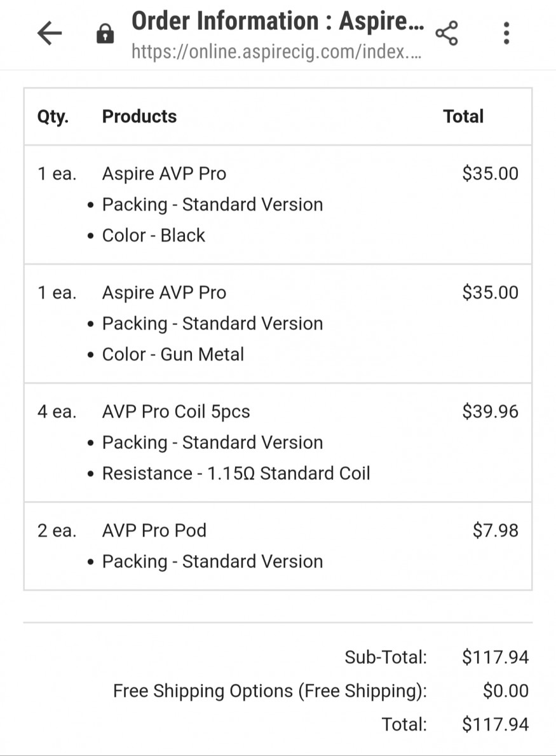Tap 'Color - Gun Metal' option text
This screenshot has height=756, width=556.
click(x=173, y=354)
